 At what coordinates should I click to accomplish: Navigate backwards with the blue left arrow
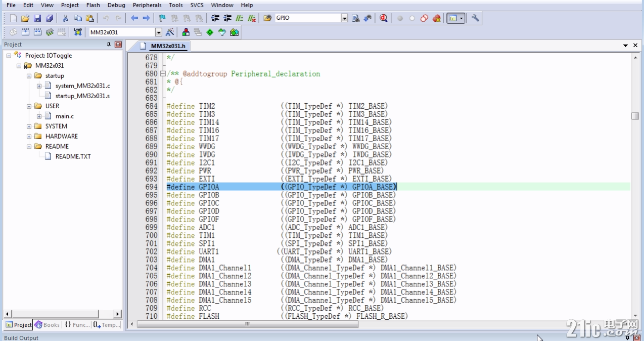click(134, 18)
